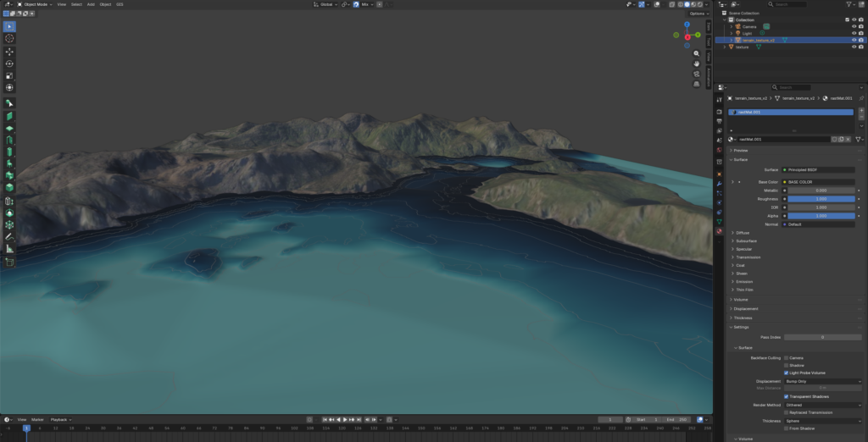Image resolution: width=868 pixels, height=442 pixels.
Task: Select the Move tool in the toolbar
Action: pos(10,52)
